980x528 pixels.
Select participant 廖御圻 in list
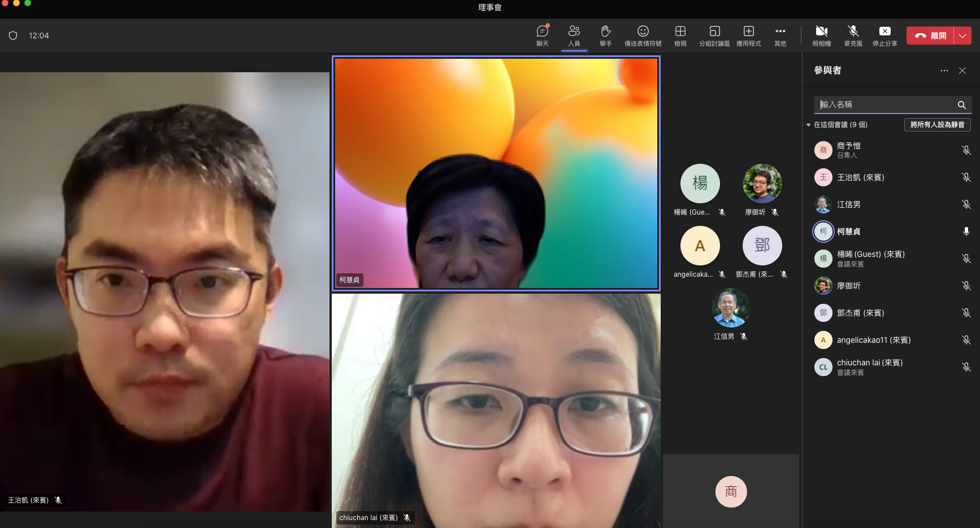[x=892, y=286]
